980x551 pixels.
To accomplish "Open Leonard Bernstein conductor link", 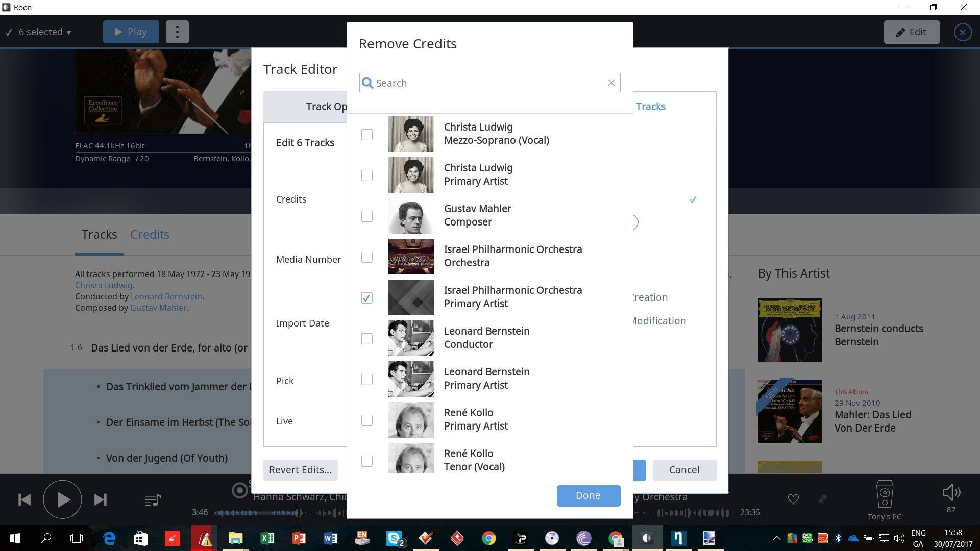I will [166, 296].
